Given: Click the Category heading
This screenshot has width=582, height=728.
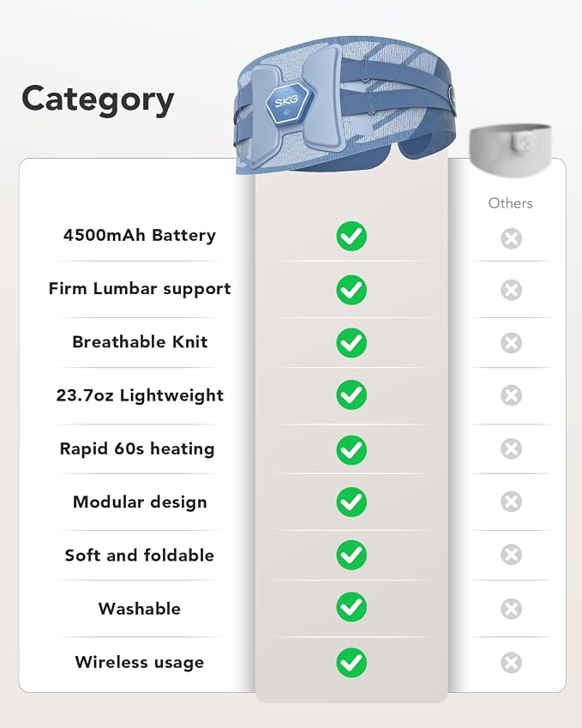Looking at the screenshot, I should (x=98, y=100).
